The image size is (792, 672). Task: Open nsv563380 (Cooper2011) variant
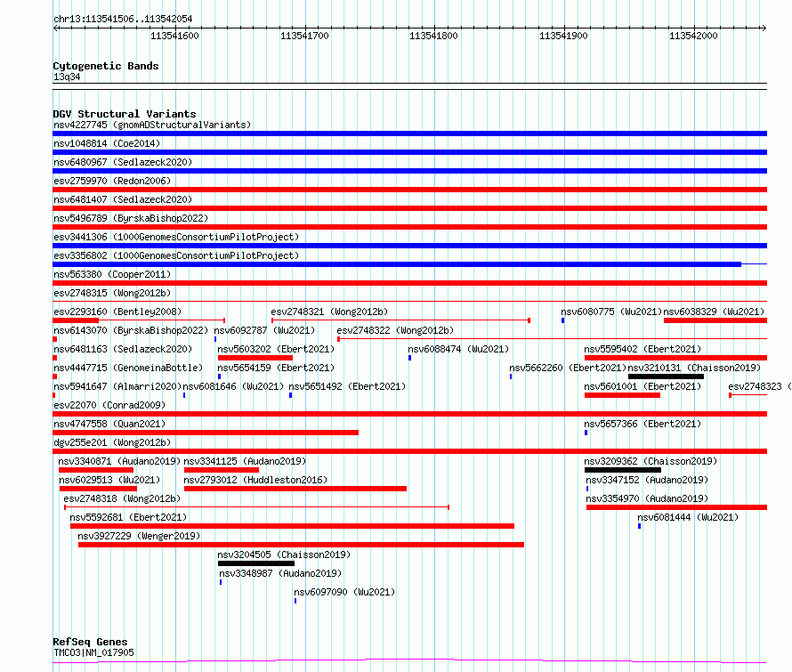(112, 274)
